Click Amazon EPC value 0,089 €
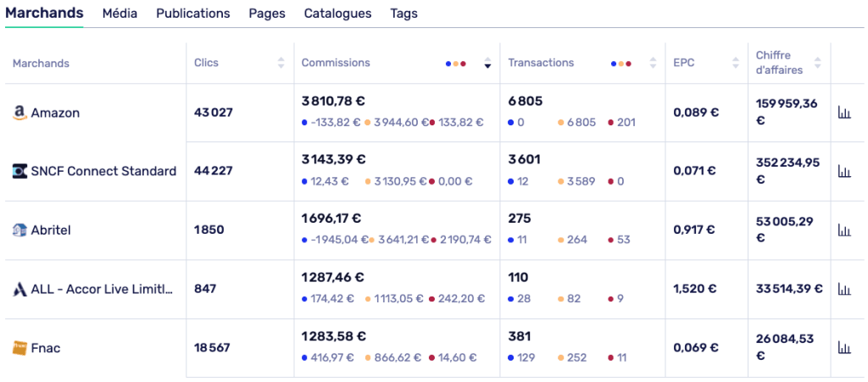Viewport: 868px width, 382px height. 696,112
